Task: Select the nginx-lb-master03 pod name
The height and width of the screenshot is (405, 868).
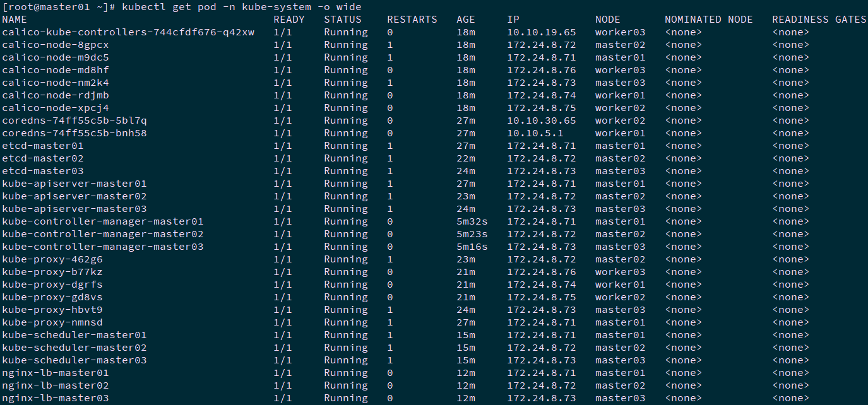Action: [x=55, y=398]
